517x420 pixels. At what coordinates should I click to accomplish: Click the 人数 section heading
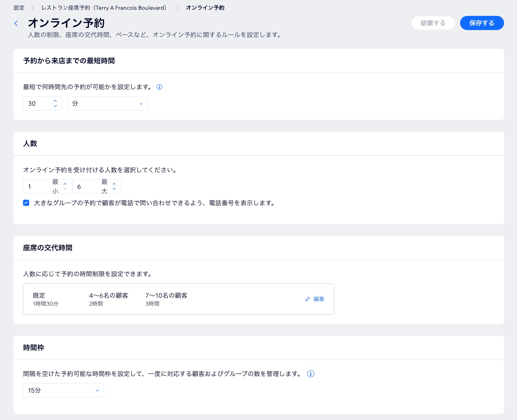coord(30,143)
